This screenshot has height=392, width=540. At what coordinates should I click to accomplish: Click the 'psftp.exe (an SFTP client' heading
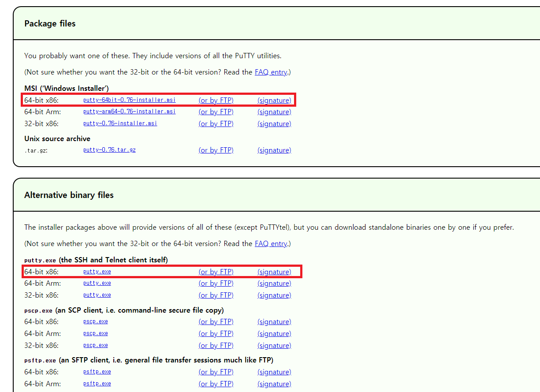pyautogui.click(x=149, y=360)
